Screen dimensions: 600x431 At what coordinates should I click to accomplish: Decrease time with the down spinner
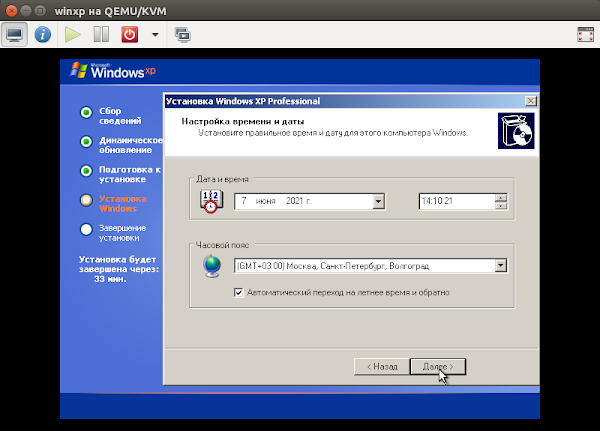tap(501, 206)
